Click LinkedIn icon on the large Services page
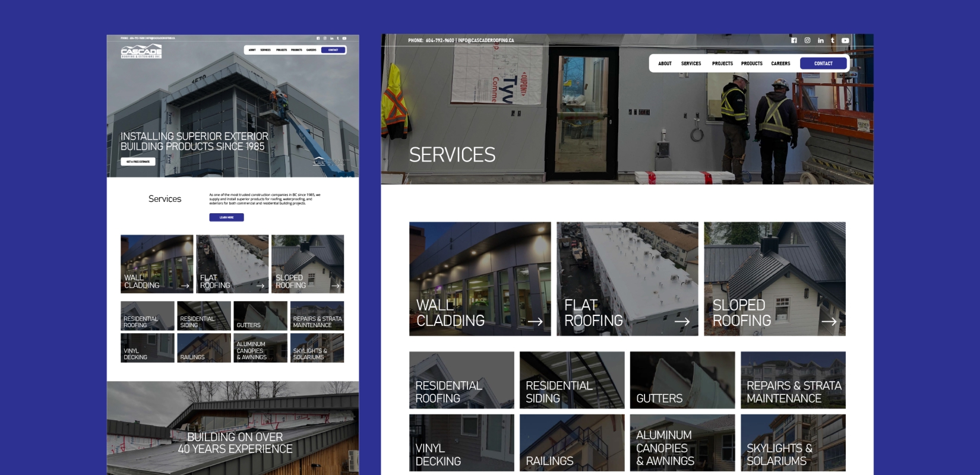The image size is (980, 475). pos(820,40)
